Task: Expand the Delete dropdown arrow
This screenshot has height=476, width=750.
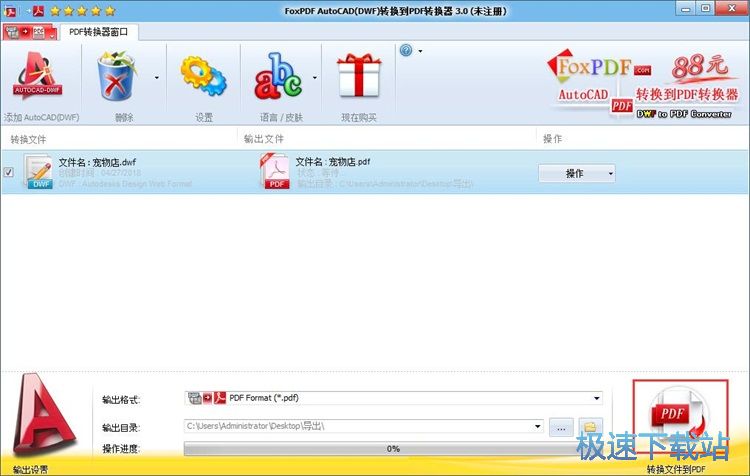Action: 156,77
